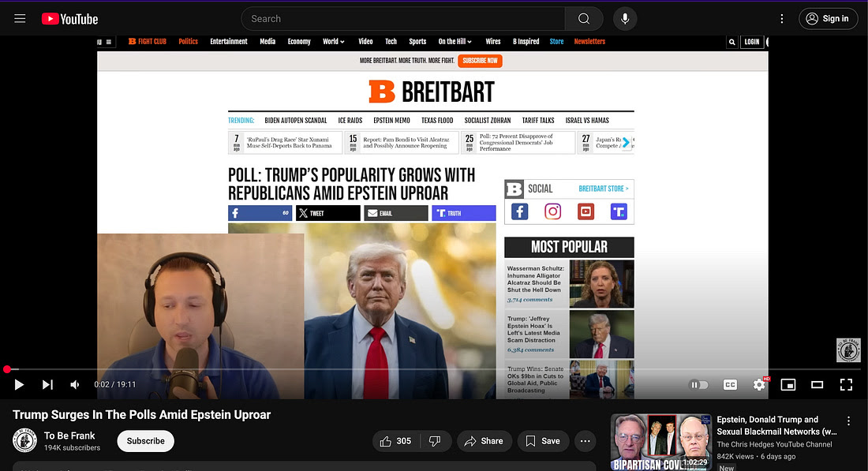Go to the YouTube home logo
Viewport: 868px width, 471px height.
point(69,19)
